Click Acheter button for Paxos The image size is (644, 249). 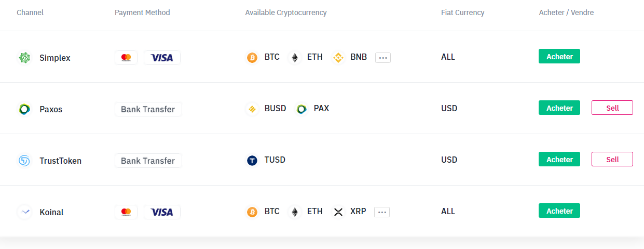click(x=559, y=108)
